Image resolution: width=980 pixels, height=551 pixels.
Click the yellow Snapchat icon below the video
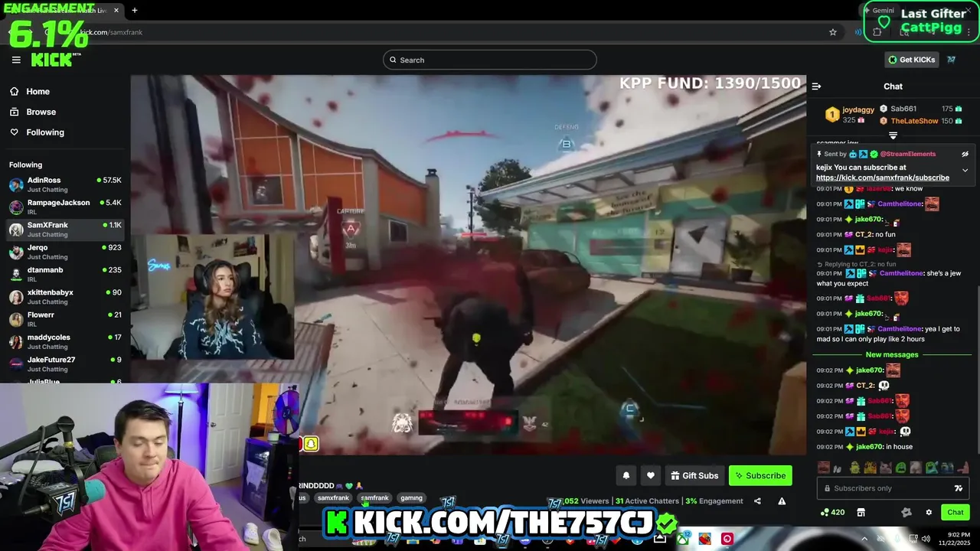click(310, 444)
